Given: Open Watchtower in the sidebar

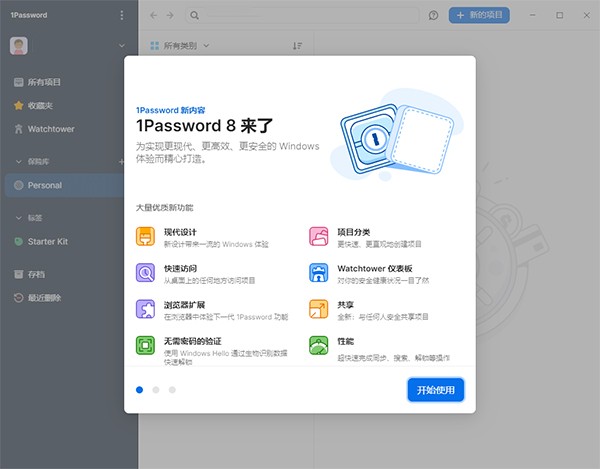Looking at the screenshot, I should click(x=44, y=129).
